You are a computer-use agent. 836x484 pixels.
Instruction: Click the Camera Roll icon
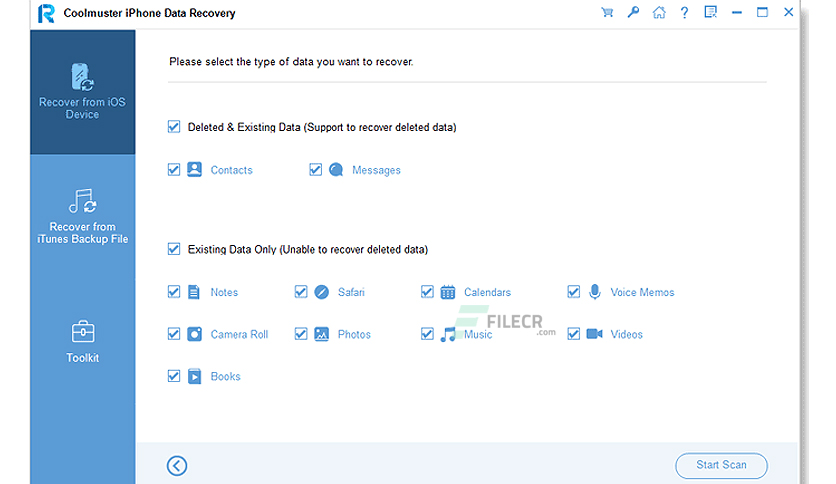(x=195, y=334)
